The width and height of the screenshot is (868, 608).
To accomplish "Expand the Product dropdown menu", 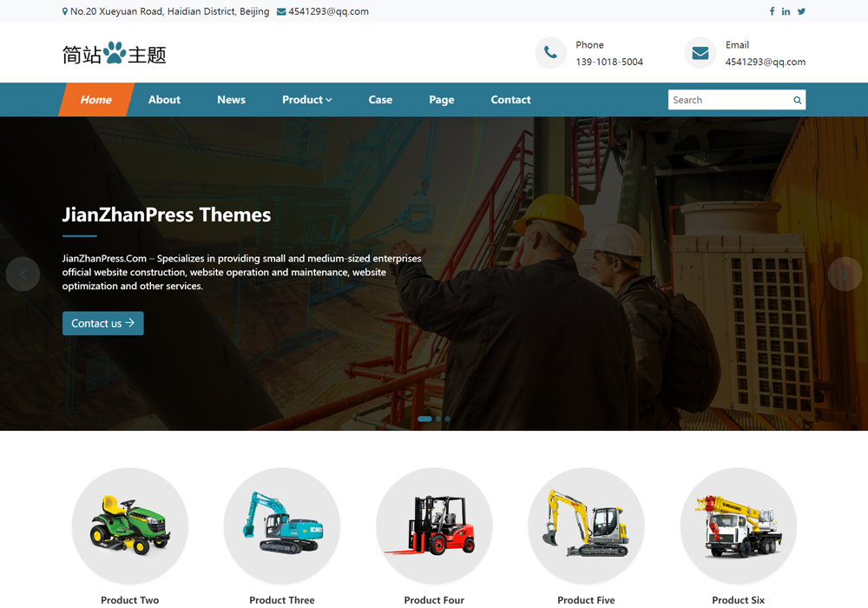I will tap(306, 100).
